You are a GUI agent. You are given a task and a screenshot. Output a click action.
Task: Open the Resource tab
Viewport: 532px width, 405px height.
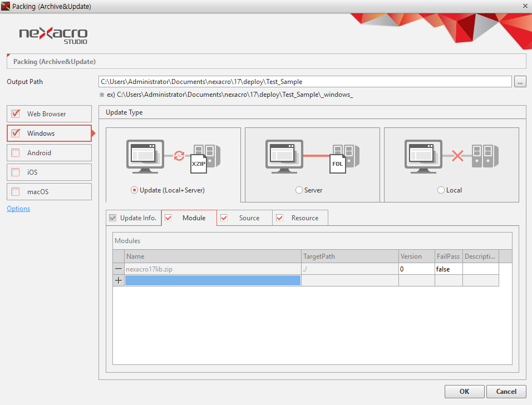(304, 218)
